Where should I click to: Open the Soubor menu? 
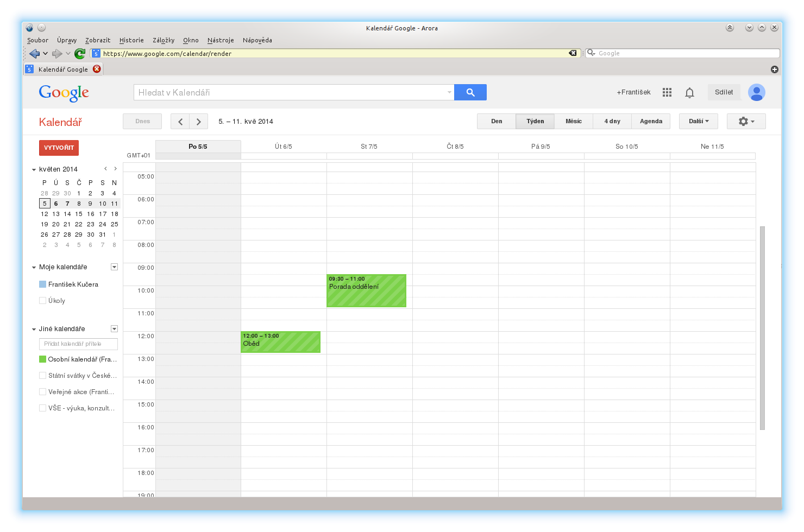point(37,40)
